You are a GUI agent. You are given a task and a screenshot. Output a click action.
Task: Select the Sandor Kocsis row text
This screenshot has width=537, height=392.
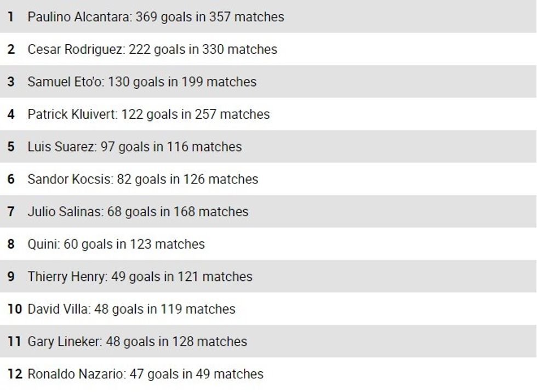(142, 179)
